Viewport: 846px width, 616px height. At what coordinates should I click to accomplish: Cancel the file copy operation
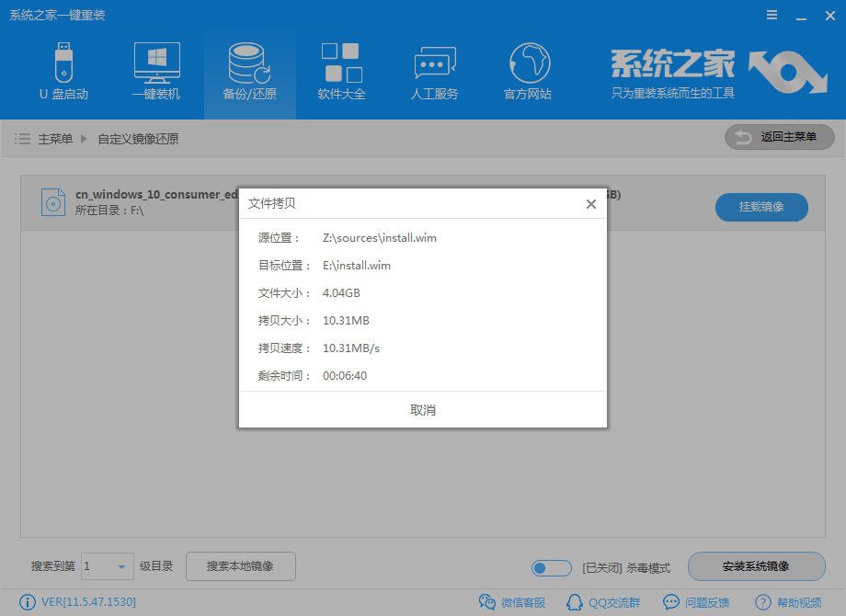point(422,410)
